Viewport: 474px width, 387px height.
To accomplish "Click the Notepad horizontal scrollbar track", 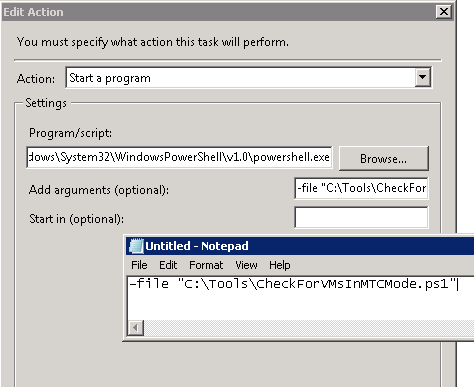I will (309, 328).
